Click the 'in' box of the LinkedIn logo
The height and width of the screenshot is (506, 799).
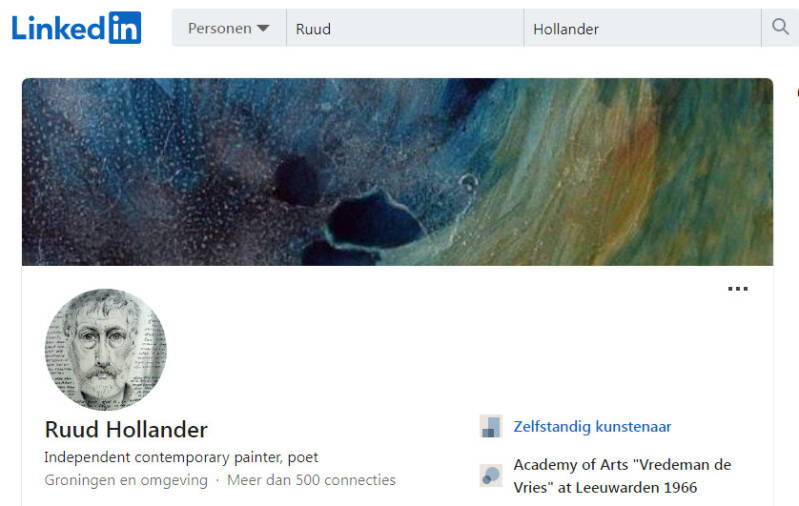125,28
